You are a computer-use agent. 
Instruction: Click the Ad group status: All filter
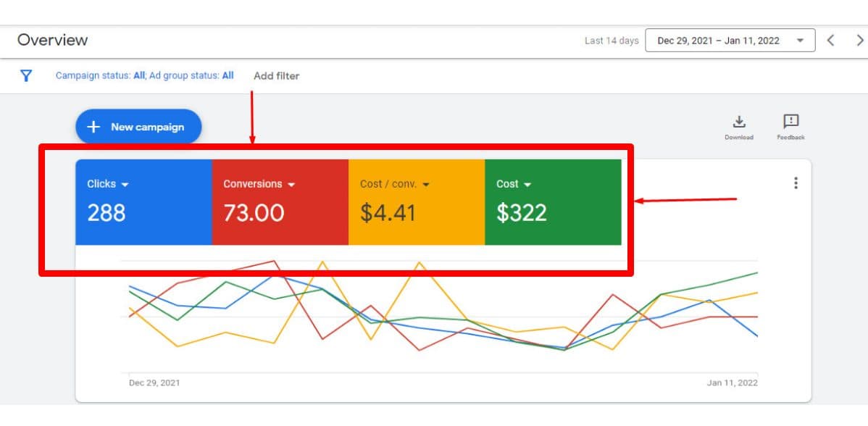click(x=191, y=76)
